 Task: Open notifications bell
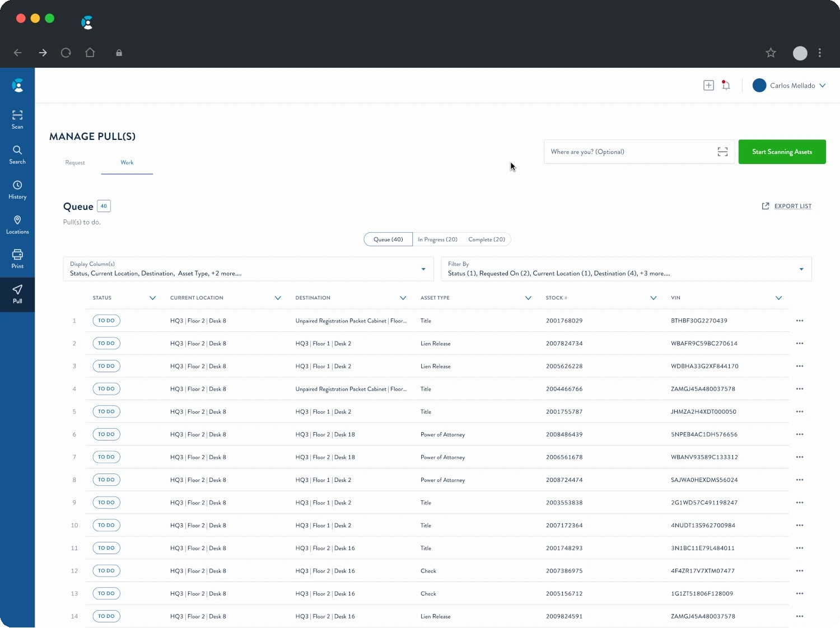[726, 85]
